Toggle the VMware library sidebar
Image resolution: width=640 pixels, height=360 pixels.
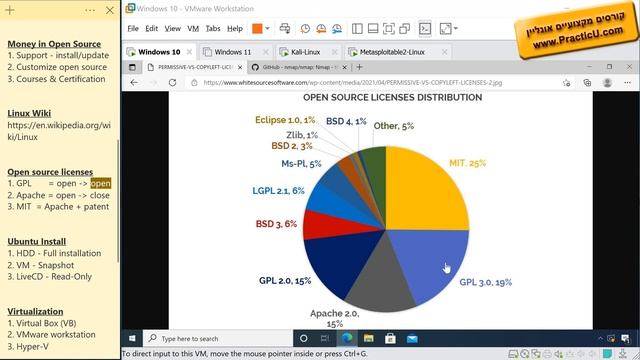click(x=357, y=29)
